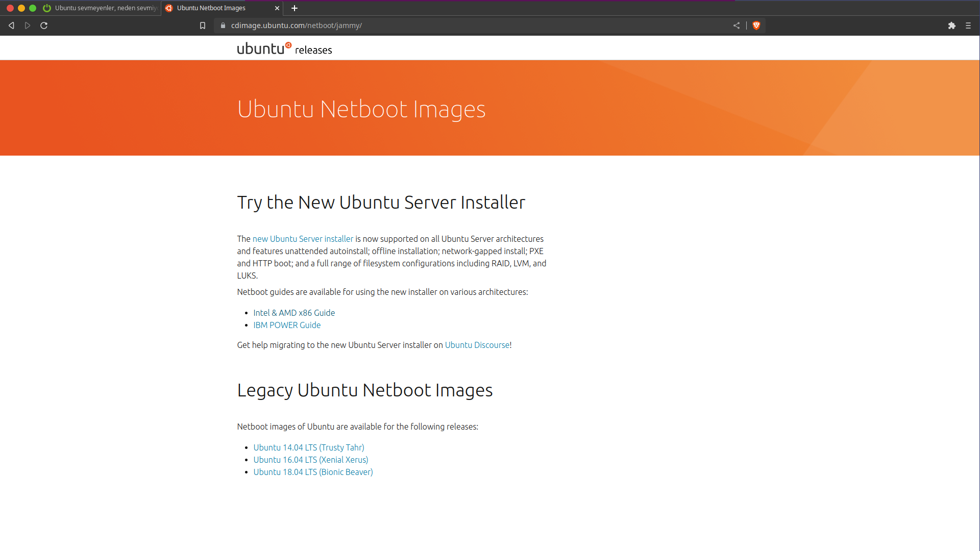Click the ubuntu releases logo
980x551 pixels.
coord(284,49)
